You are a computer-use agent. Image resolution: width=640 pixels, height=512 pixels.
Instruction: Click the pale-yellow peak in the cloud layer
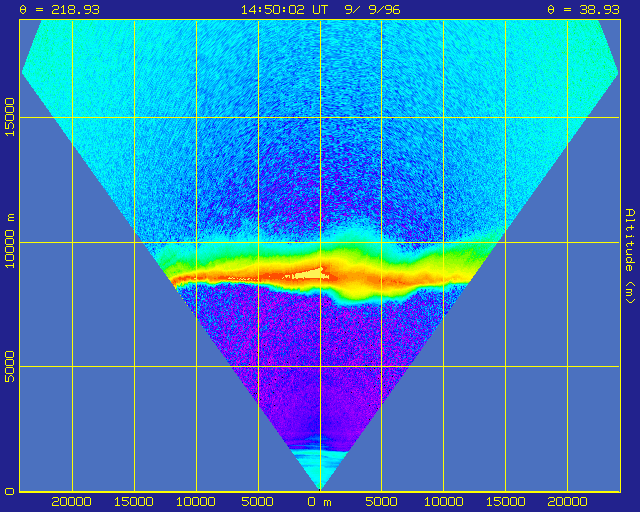click(x=309, y=274)
